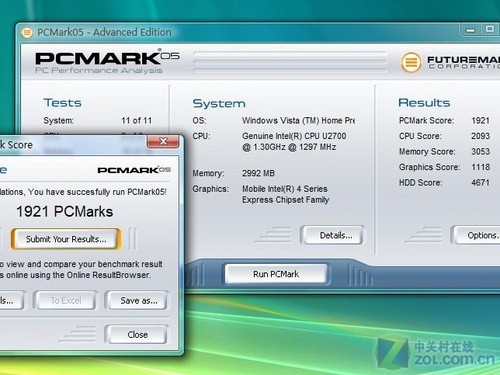
Task: Click the Graphics Score label
Action: tap(429, 167)
